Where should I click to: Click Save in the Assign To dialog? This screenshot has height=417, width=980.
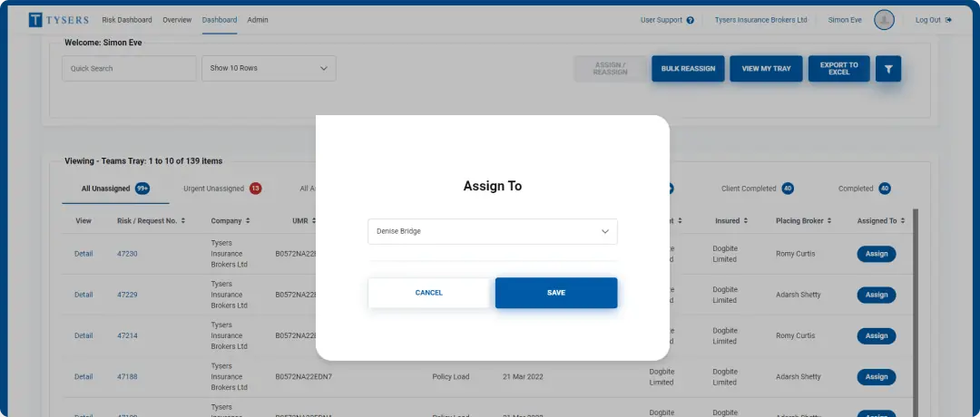point(556,293)
